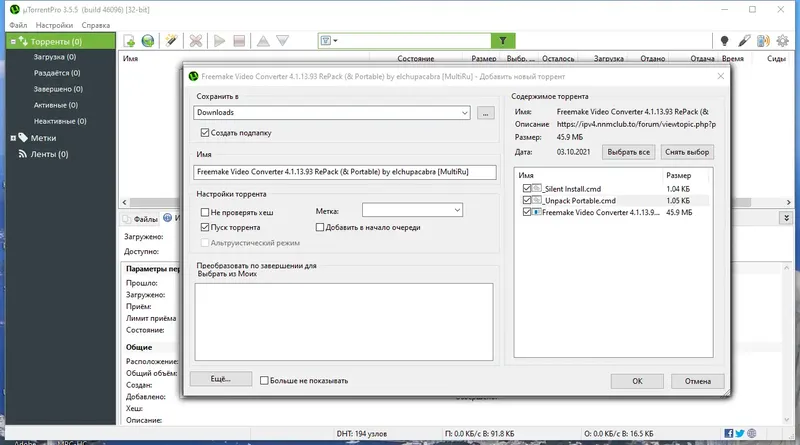This screenshot has height=445, width=800.
Task: Click the Сиды column header in main window
Action: point(776,59)
